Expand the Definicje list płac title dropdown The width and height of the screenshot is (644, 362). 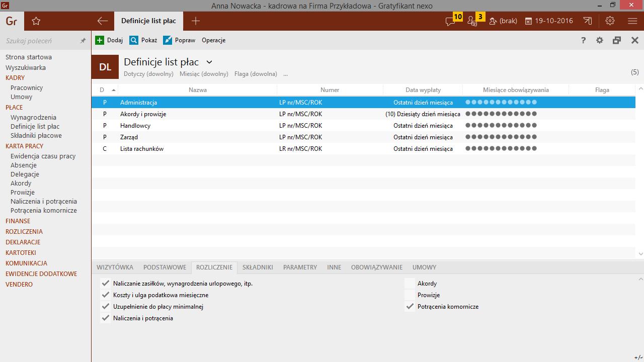pyautogui.click(x=209, y=62)
